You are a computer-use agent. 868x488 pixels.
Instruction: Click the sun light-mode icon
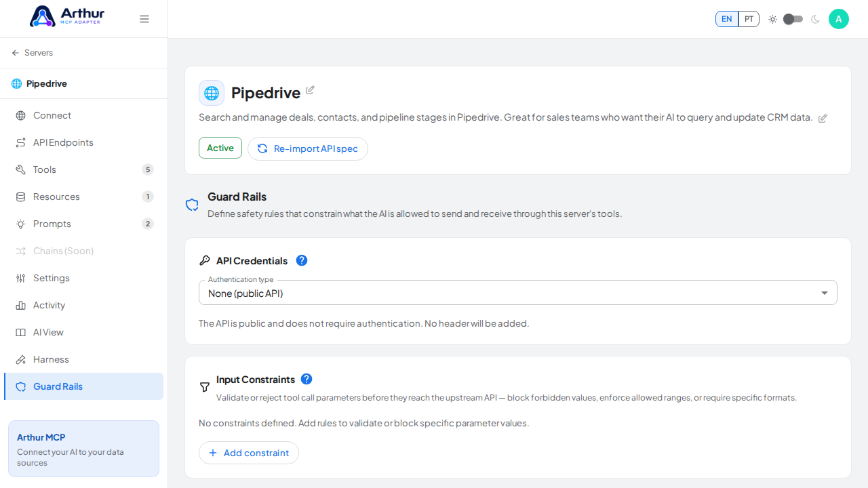(x=772, y=19)
